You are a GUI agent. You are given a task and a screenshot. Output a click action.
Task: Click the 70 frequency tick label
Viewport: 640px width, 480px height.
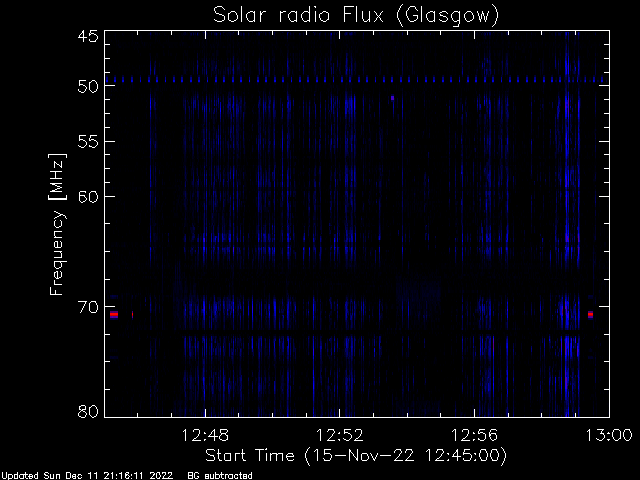click(x=88, y=307)
